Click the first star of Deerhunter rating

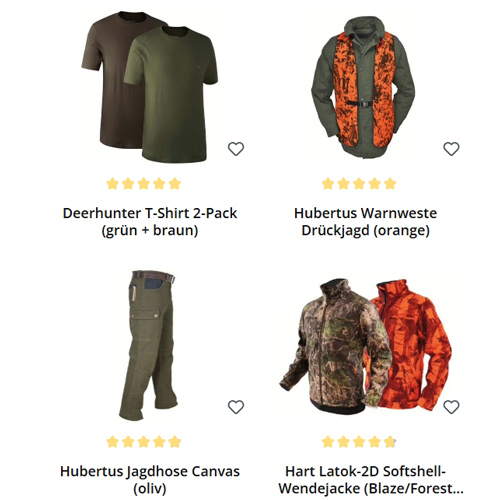pos(112,184)
